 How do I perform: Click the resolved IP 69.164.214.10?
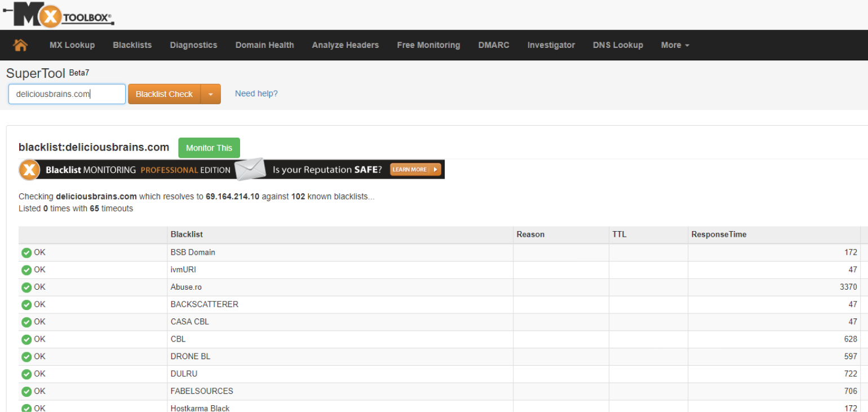point(233,197)
